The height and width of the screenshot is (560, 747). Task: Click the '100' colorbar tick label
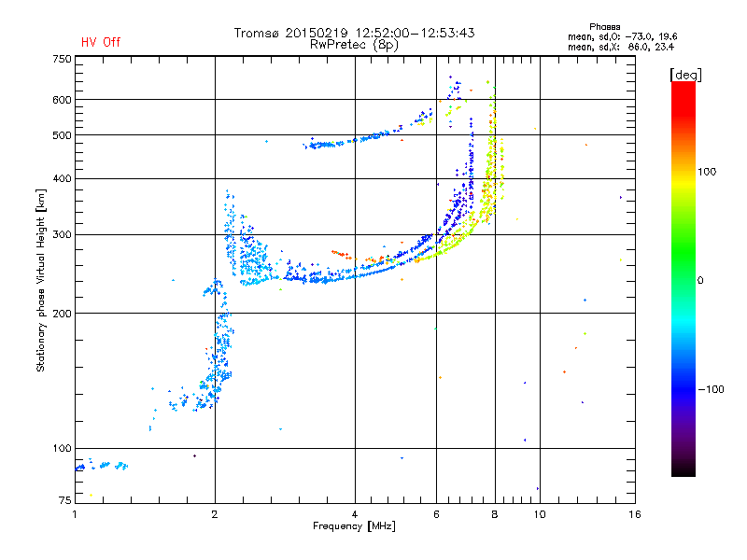[x=707, y=172]
